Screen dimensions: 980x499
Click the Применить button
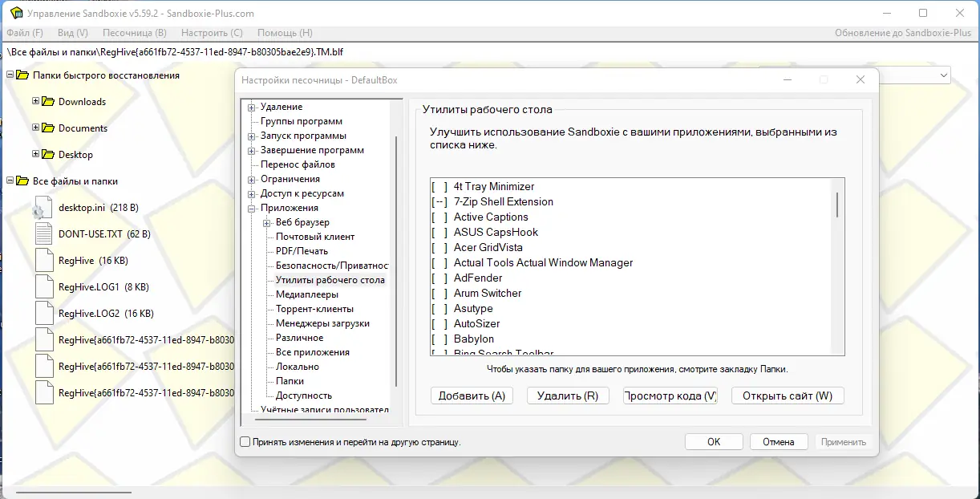click(844, 442)
